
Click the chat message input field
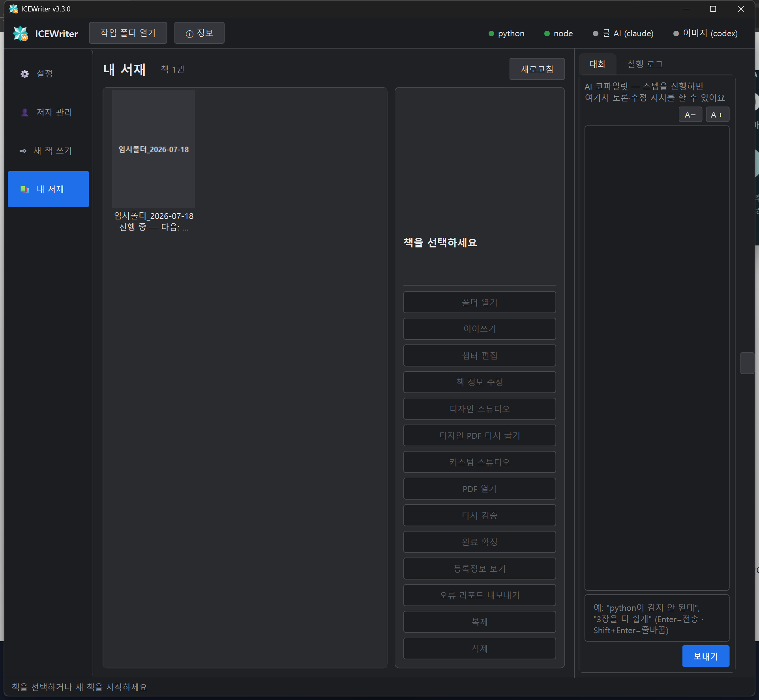coord(657,618)
